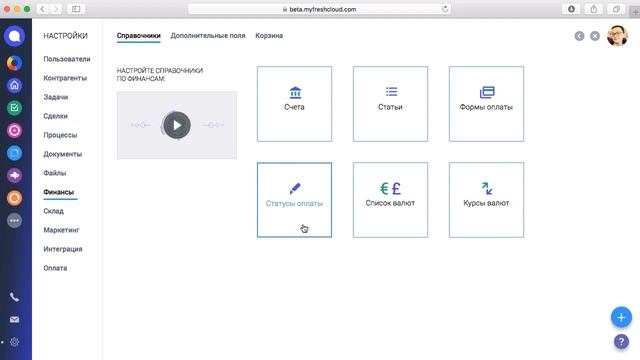Open the Формы оплаты card label
640x360 pixels.
pos(486,107)
